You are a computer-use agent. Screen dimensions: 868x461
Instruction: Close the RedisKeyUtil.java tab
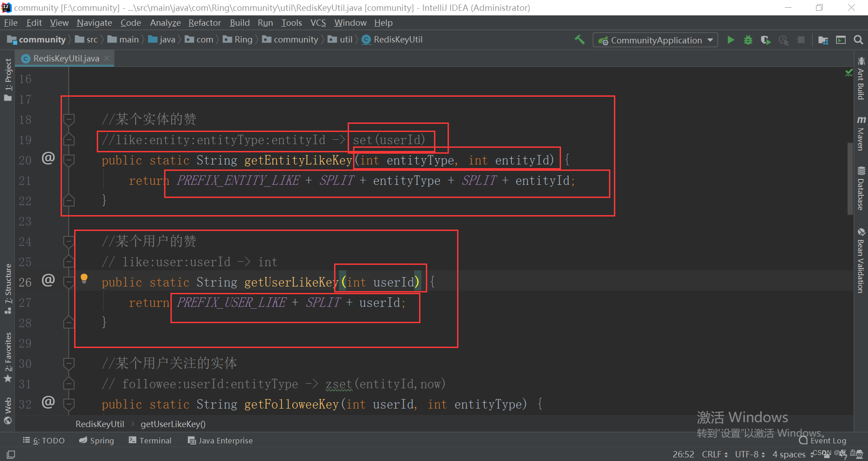[107, 58]
